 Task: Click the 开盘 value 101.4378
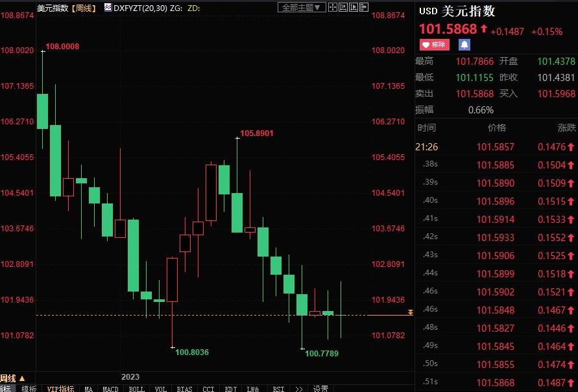tap(556, 61)
